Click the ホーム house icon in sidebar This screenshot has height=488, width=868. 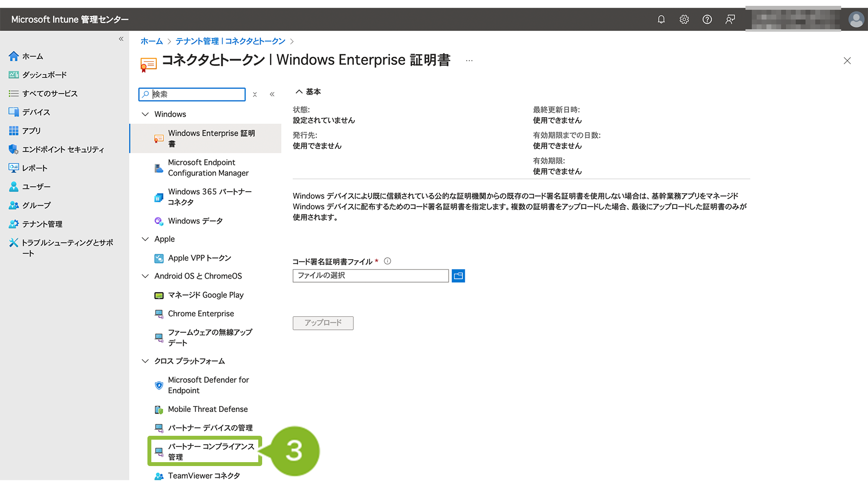(x=14, y=56)
